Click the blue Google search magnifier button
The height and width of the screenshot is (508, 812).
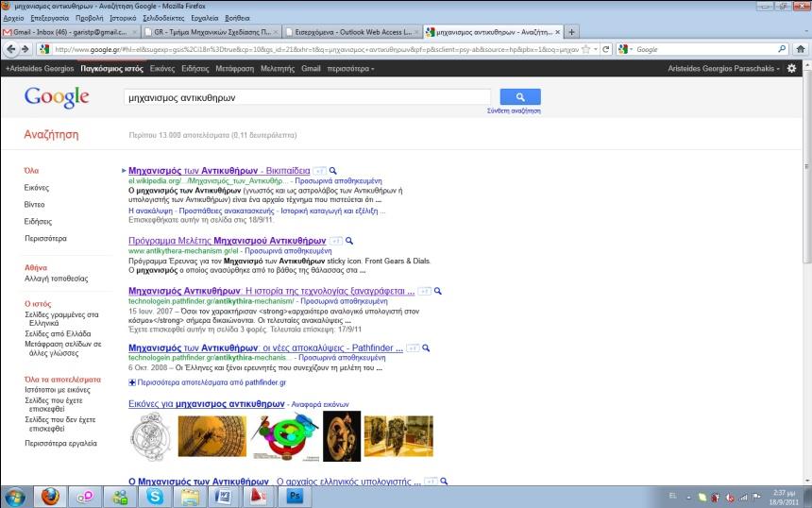pyautogui.click(x=520, y=97)
